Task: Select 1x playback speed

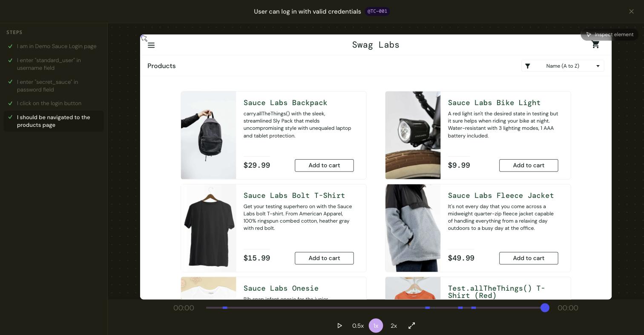Action: pos(376,326)
